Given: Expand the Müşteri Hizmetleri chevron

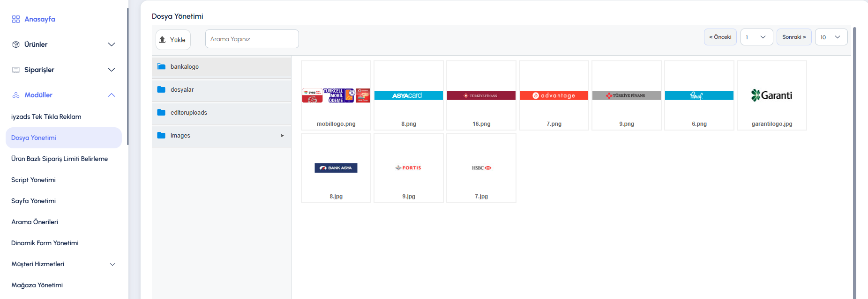Looking at the screenshot, I should (x=112, y=264).
